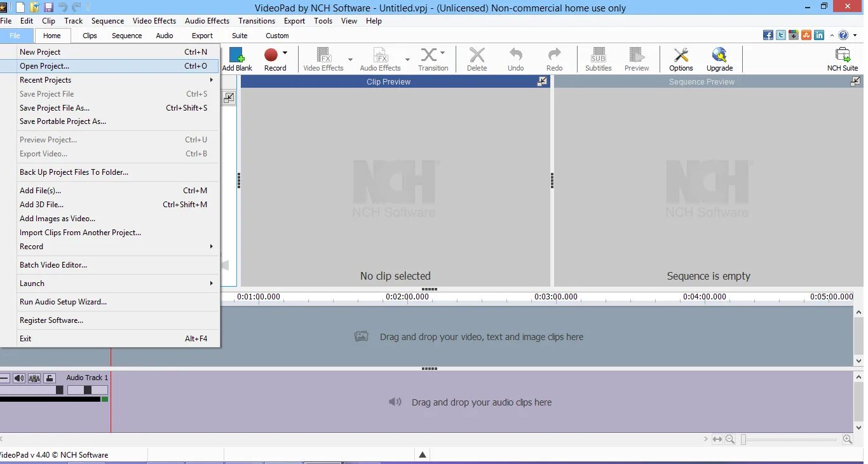Choose Exit from the File menu

[x=110, y=339]
